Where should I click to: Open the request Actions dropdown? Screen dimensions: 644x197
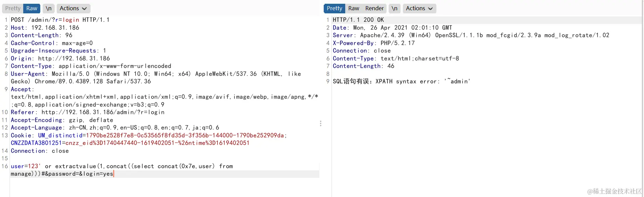point(73,8)
